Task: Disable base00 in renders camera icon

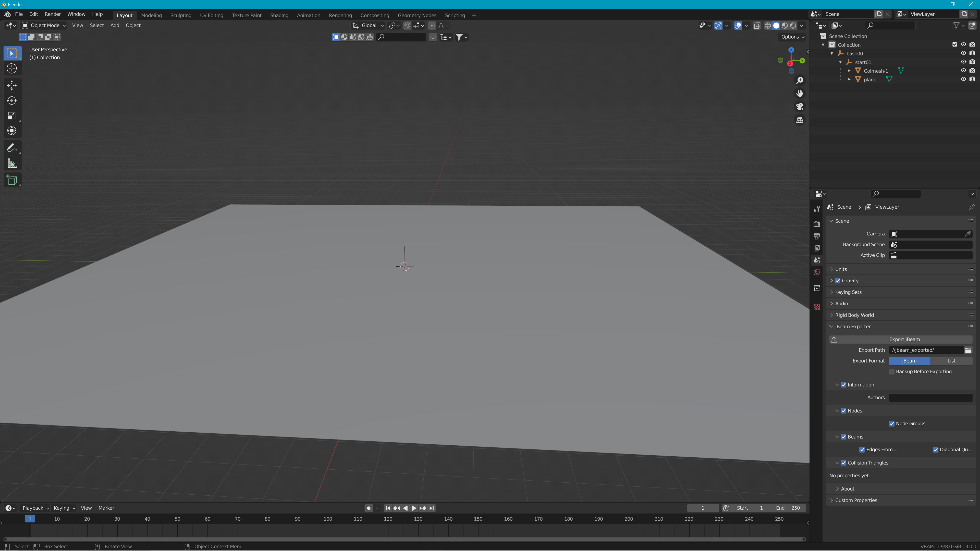Action: [972, 53]
